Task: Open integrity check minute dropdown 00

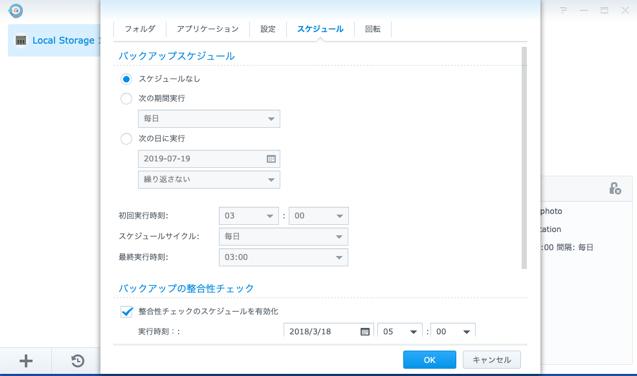Action: click(453, 331)
